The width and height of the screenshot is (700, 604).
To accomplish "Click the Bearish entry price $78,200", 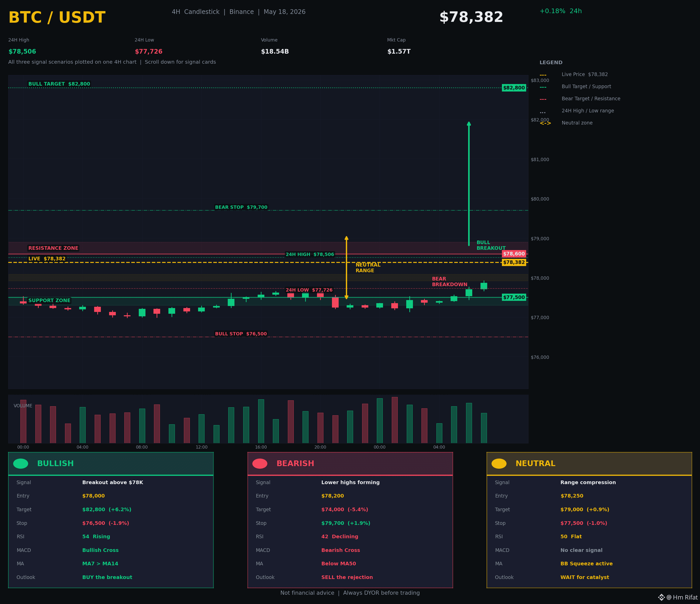I will click(333, 496).
